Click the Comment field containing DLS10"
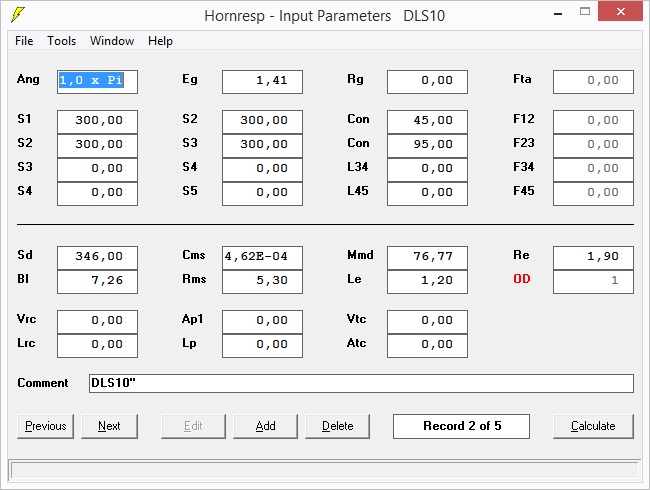This screenshot has height=490, width=650. click(x=361, y=383)
